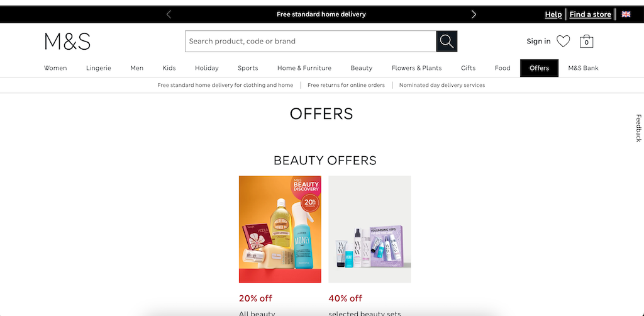Open the M&S Bank link
The width and height of the screenshot is (644, 316).
point(583,68)
